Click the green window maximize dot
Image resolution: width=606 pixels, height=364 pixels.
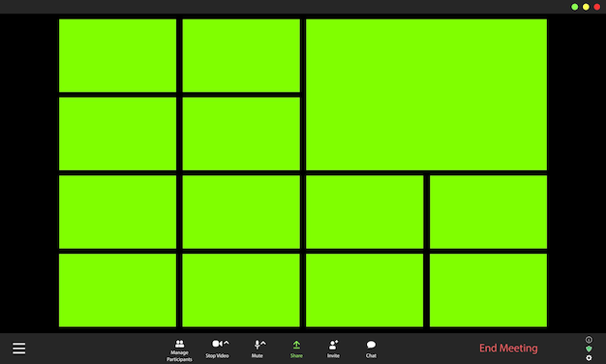click(575, 7)
